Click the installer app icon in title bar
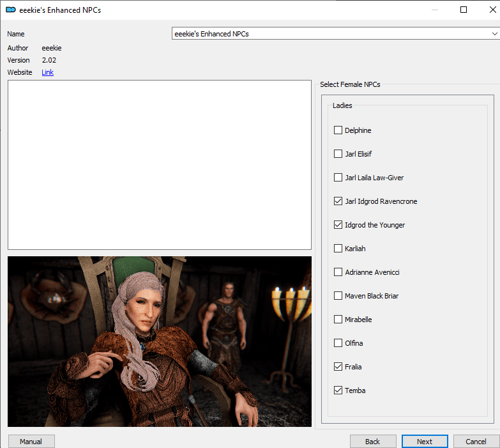Image resolution: width=500 pixels, height=448 pixels. pyautogui.click(x=11, y=10)
